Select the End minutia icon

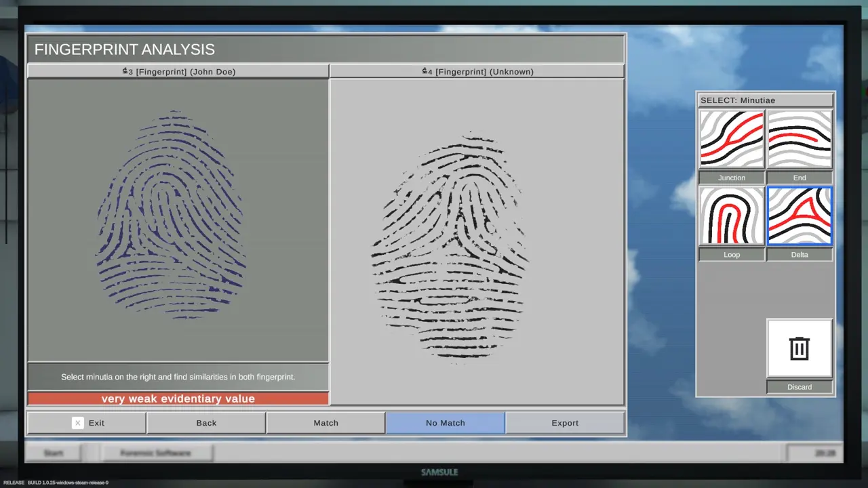[x=800, y=139]
